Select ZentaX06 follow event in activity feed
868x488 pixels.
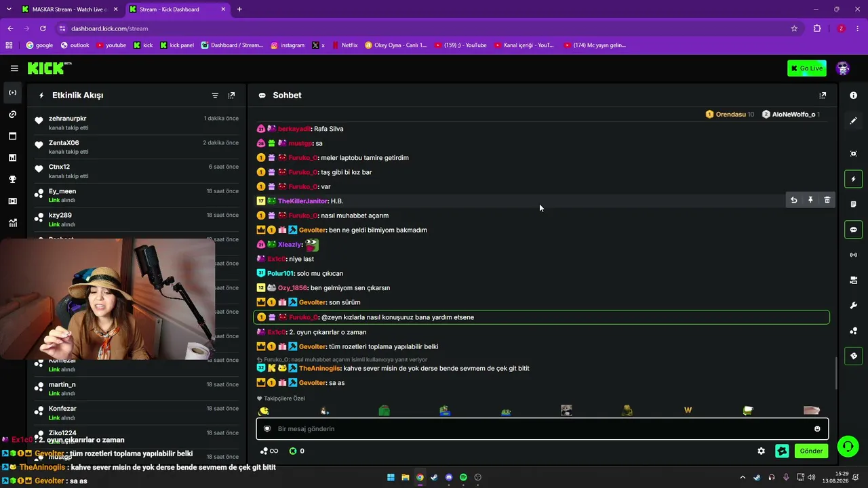(x=137, y=147)
